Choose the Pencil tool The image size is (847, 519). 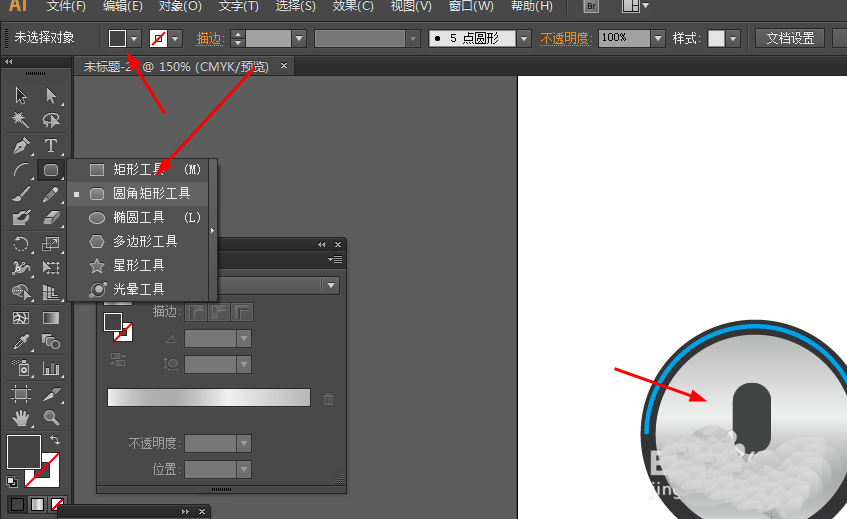click(51, 194)
